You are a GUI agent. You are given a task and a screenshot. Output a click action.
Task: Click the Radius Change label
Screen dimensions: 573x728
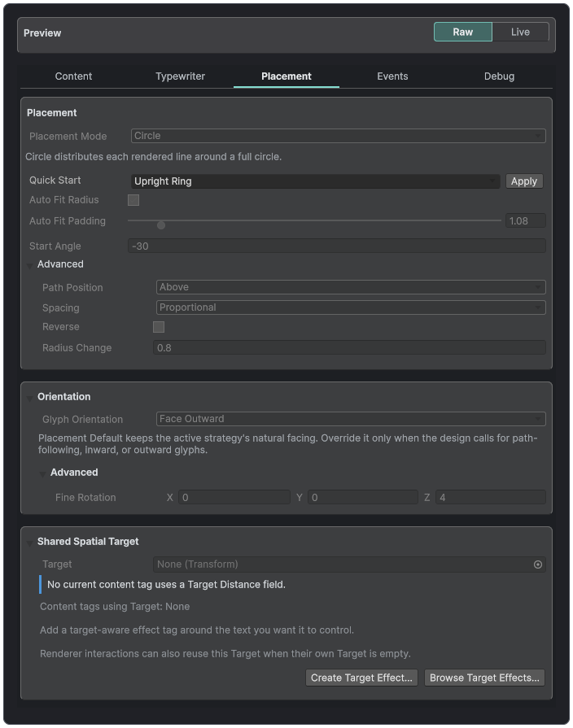click(77, 348)
